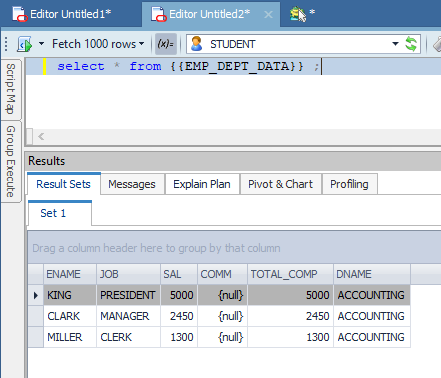Open the starred session browser tab icon
441x378 pixels.
pos(298,14)
